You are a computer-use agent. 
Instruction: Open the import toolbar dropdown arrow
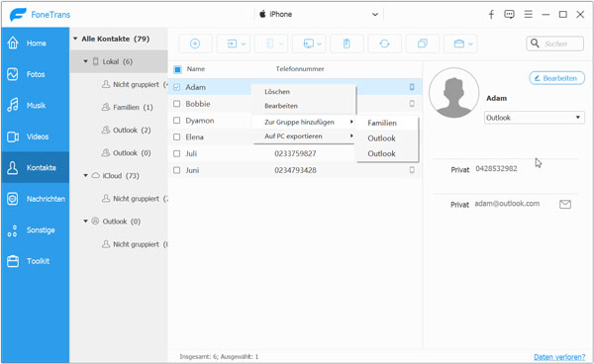pos(244,45)
